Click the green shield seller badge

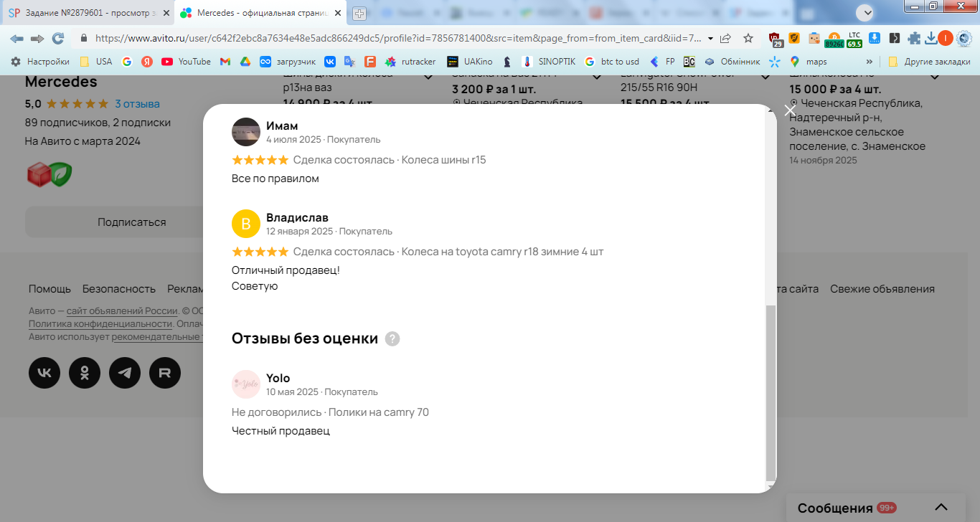(x=61, y=174)
